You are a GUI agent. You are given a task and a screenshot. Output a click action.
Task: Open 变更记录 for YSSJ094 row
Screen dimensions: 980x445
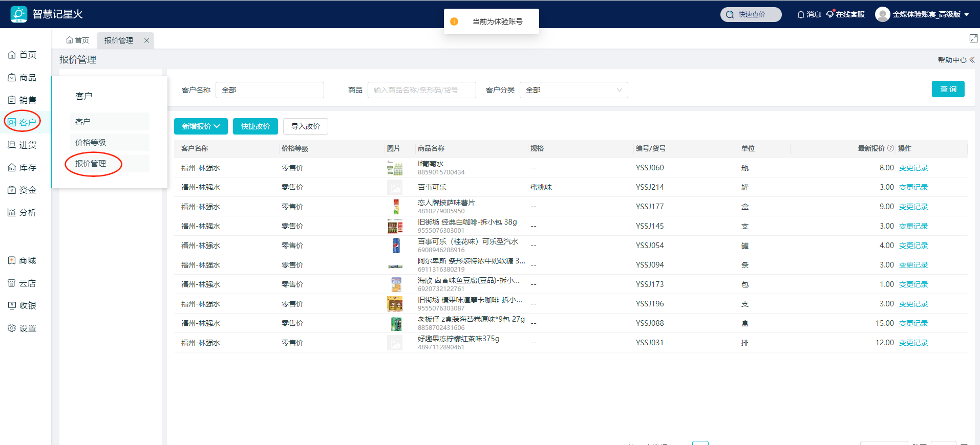[x=913, y=265]
